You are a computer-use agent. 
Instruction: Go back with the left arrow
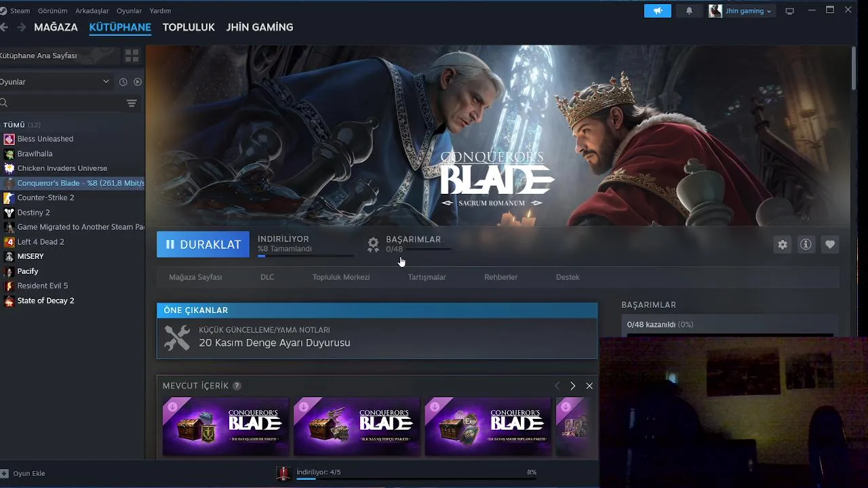click(x=4, y=27)
